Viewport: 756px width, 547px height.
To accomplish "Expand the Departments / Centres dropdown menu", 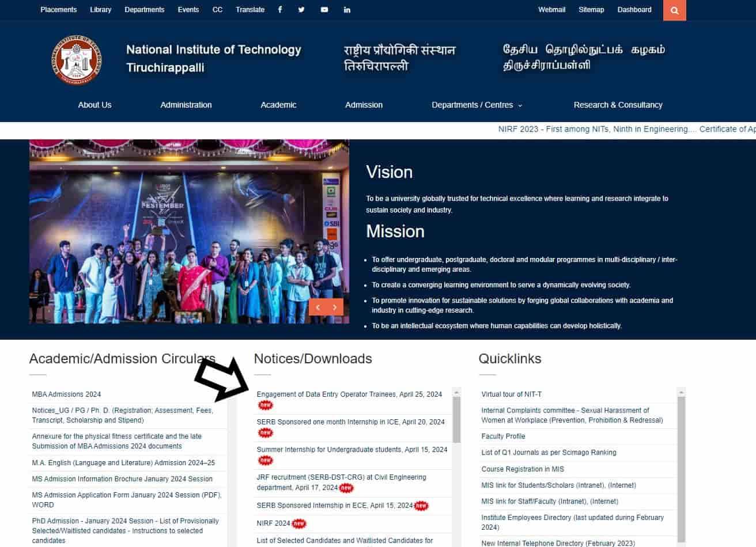I will click(x=477, y=105).
